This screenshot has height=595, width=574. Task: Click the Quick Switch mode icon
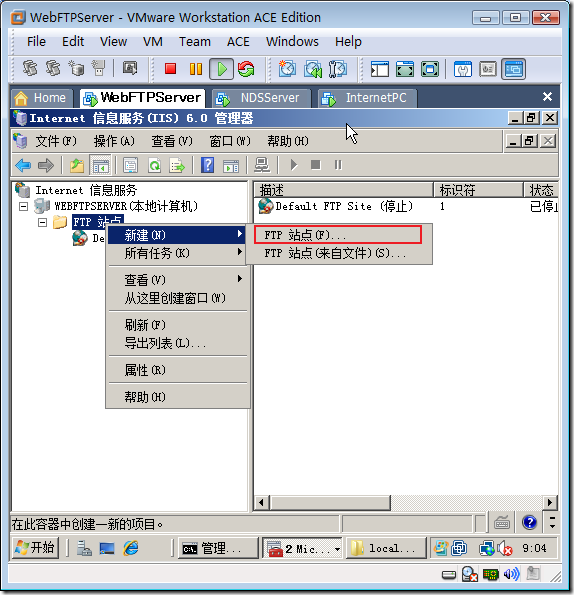pyautogui.click(x=405, y=69)
